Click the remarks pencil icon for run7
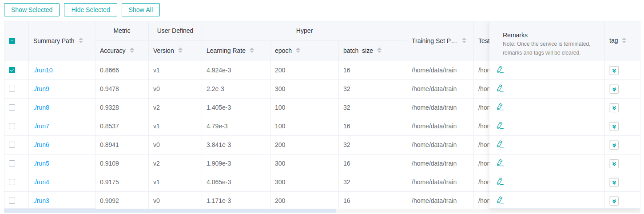Viewport: 644px width, 214px height. tap(500, 126)
